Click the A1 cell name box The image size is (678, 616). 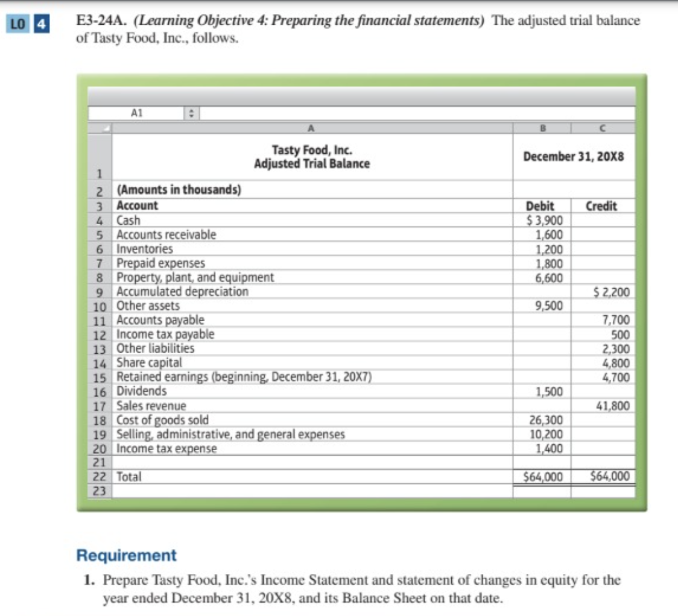(136, 112)
